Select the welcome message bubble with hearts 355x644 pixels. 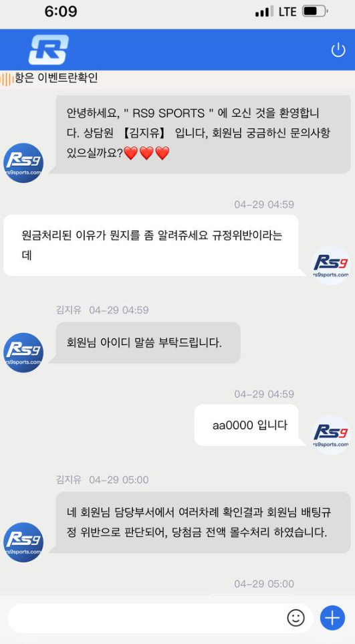pyautogui.click(x=203, y=133)
